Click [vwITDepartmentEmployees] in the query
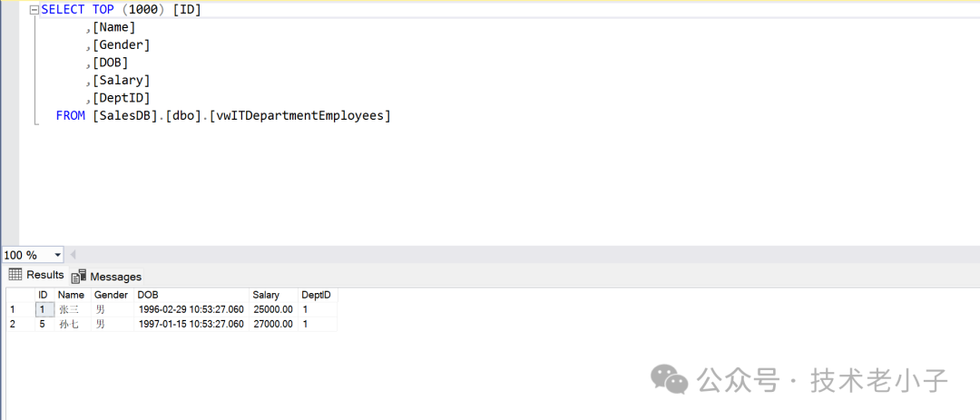The image size is (980, 420). pos(300,115)
